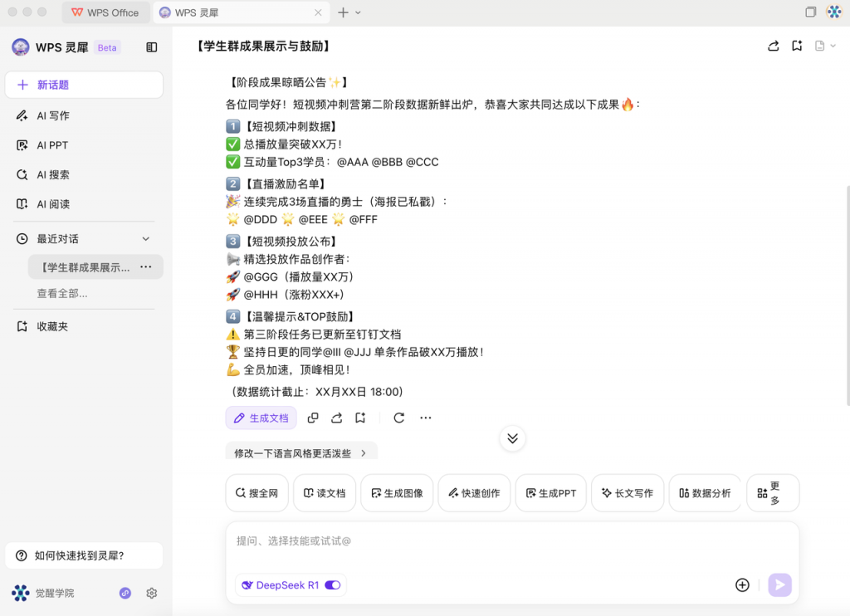Jump to bottom with double-chevron button

512,438
